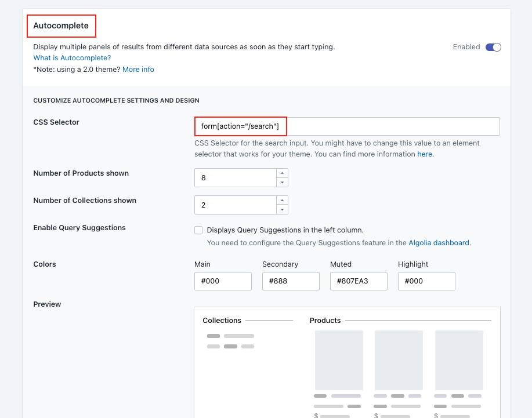Image resolution: width=532 pixels, height=418 pixels.
Task: Open the 'More info' theme link
Action: (138, 70)
